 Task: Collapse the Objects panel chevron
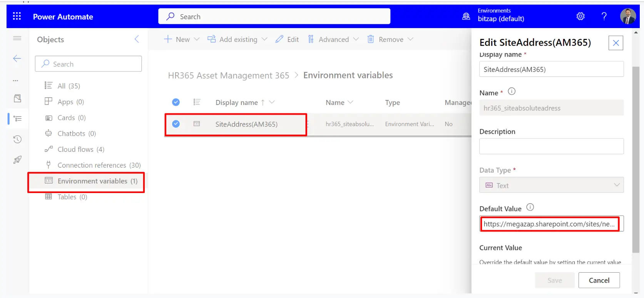tap(137, 39)
